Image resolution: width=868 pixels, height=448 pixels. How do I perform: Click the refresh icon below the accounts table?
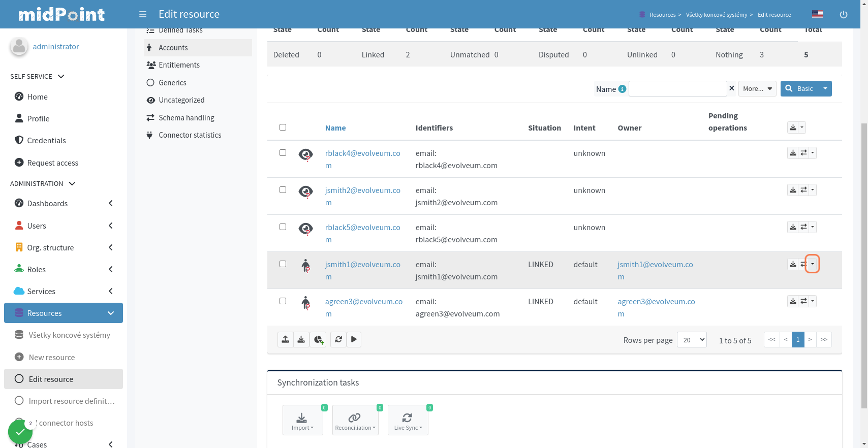coord(338,339)
